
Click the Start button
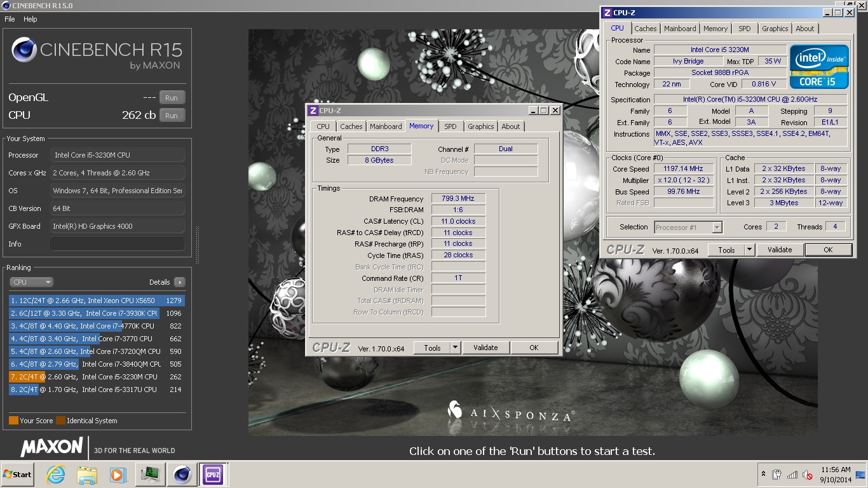pos(17,475)
